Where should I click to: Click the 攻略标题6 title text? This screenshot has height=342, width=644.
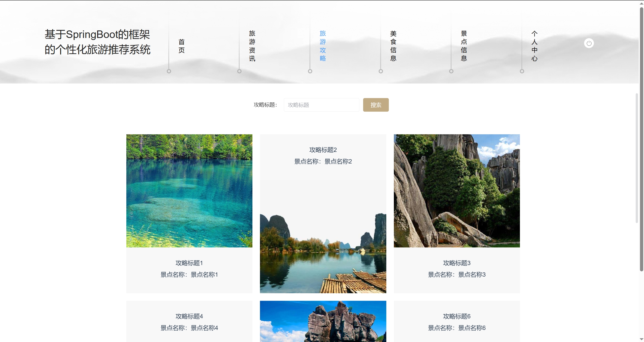click(x=457, y=316)
